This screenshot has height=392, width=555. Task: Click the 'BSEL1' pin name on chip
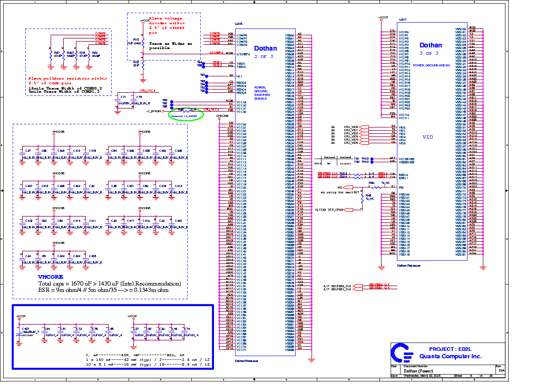tap(403, 178)
